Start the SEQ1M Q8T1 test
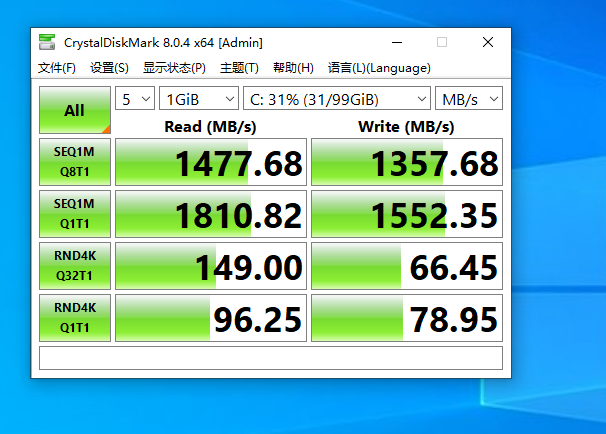This screenshot has width=606, height=434. click(75, 162)
